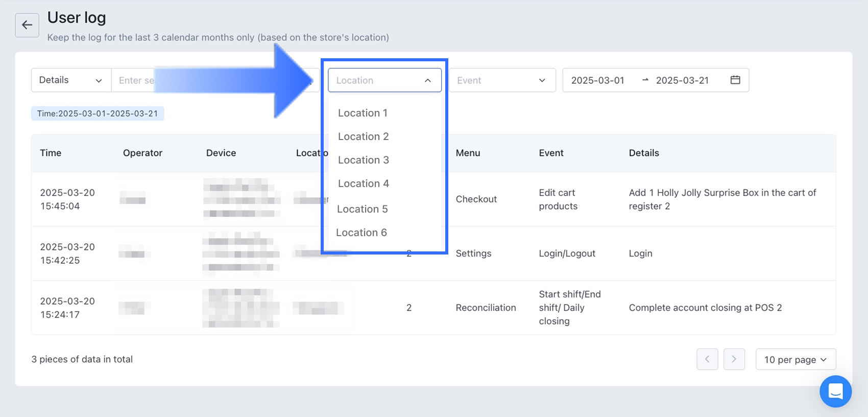Choose Location 5 from the list
The height and width of the screenshot is (417, 868).
click(363, 209)
